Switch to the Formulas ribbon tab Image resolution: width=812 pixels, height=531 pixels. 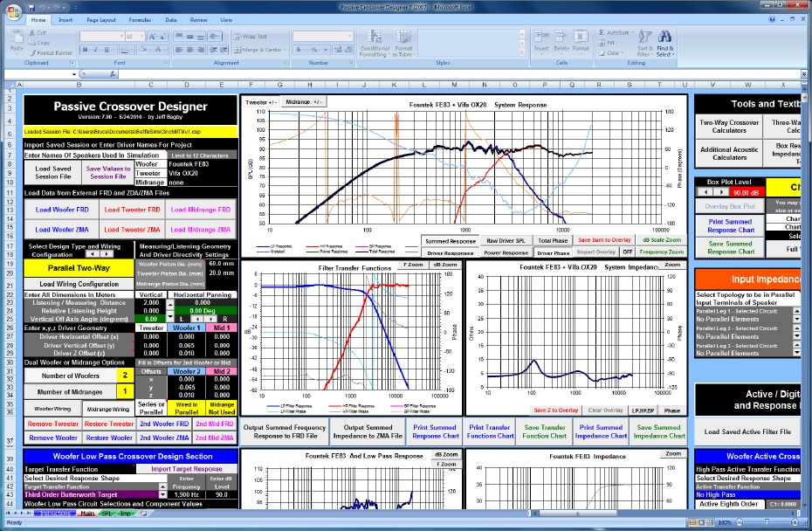click(140, 20)
